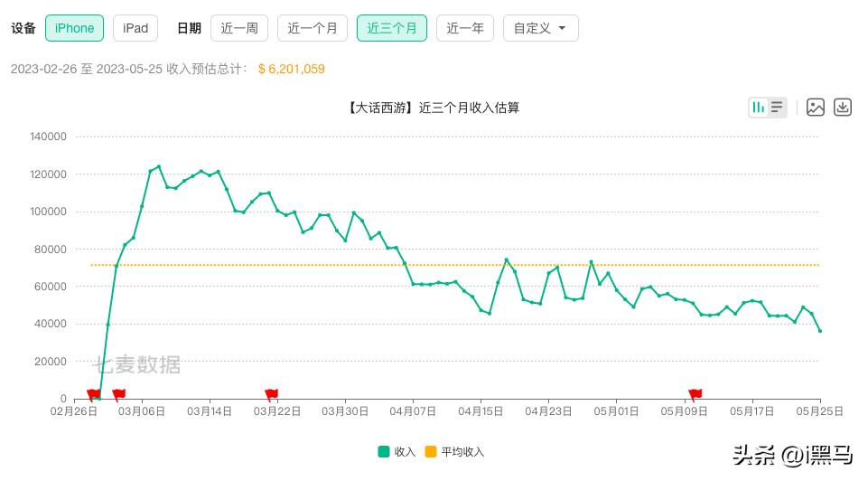Viewport: 868px width, 481px height.
Task: Toggle the green 收入 legend series
Action: coord(397,452)
